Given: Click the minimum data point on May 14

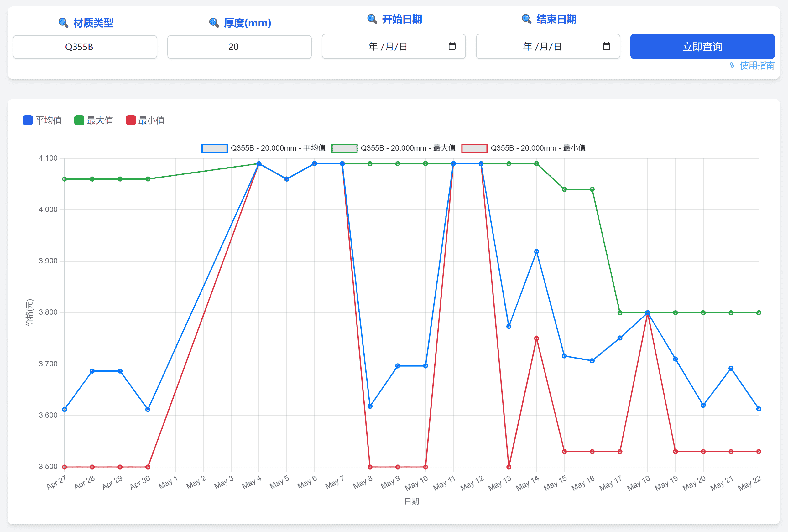Looking at the screenshot, I should tap(536, 338).
